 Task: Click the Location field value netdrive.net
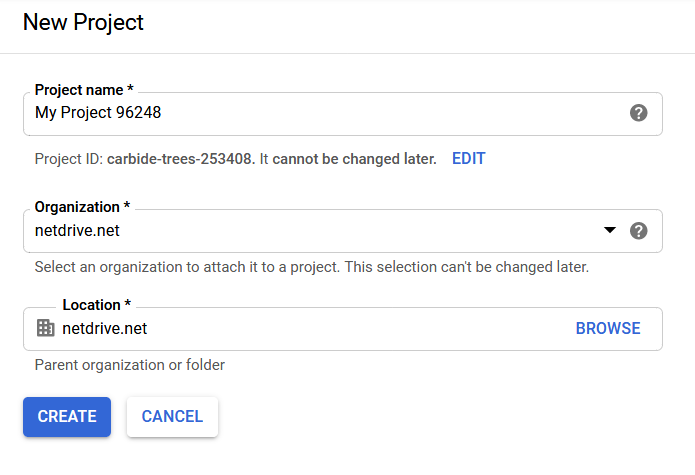[105, 328]
